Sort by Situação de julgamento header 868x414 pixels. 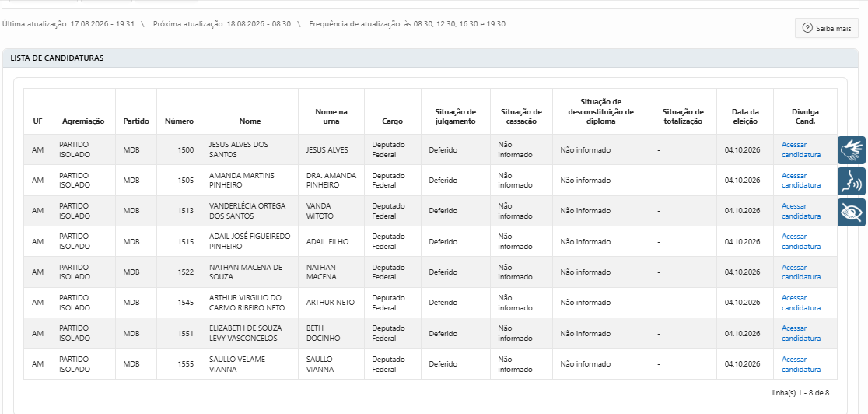pos(455,117)
